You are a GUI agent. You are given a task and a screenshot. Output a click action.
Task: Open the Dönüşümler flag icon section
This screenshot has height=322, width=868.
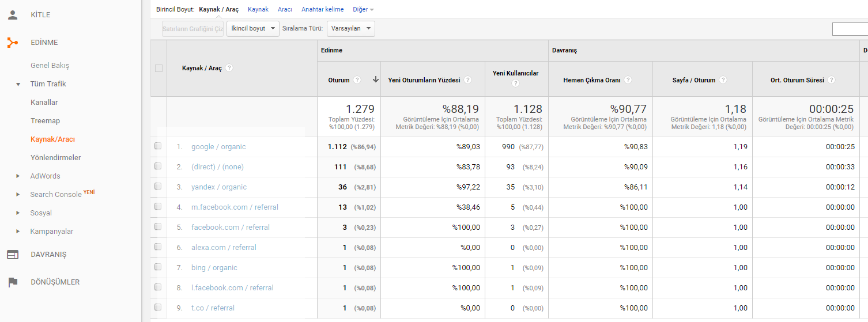pos(13,282)
